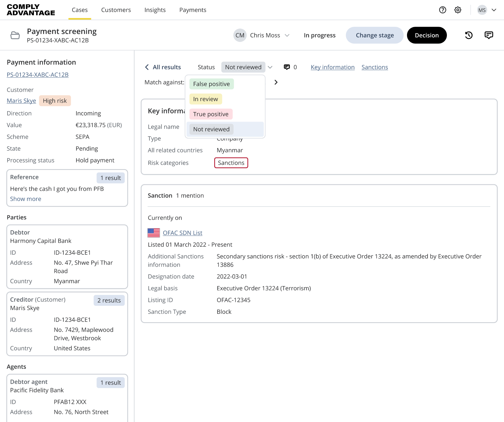Click the back arrow beside All results
504x422 pixels.
click(x=147, y=67)
